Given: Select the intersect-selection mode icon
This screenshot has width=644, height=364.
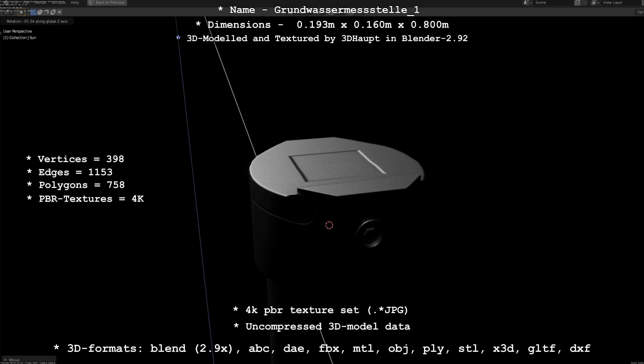Looking at the screenshot, I should (x=59, y=12).
